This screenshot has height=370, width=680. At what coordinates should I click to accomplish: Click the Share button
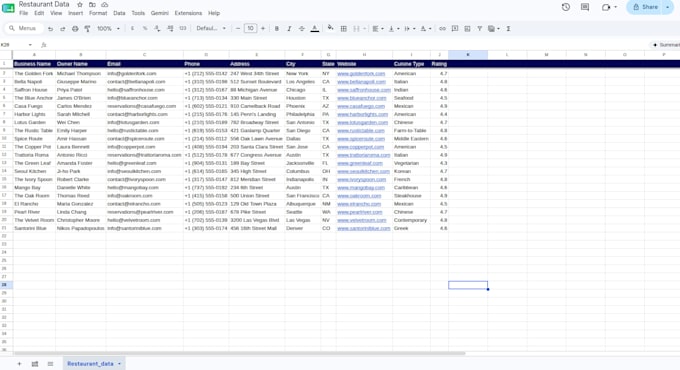[645, 7]
